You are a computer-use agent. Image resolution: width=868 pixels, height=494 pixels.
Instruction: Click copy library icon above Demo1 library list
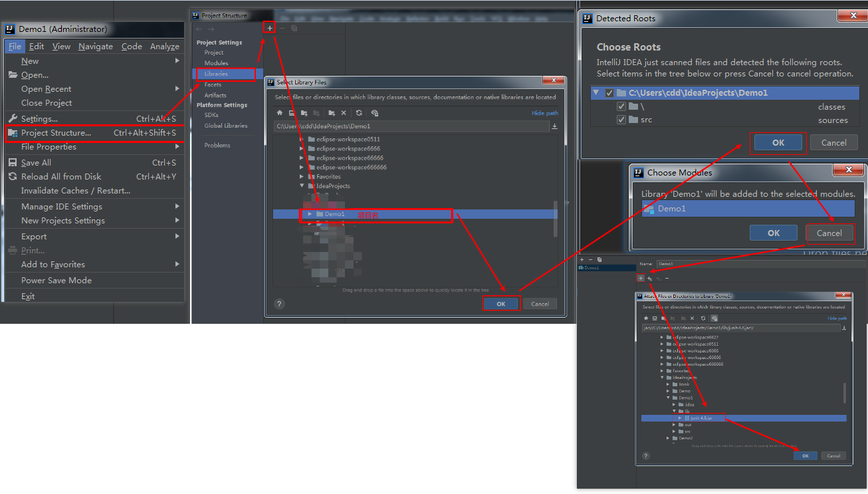pyautogui.click(x=599, y=259)
